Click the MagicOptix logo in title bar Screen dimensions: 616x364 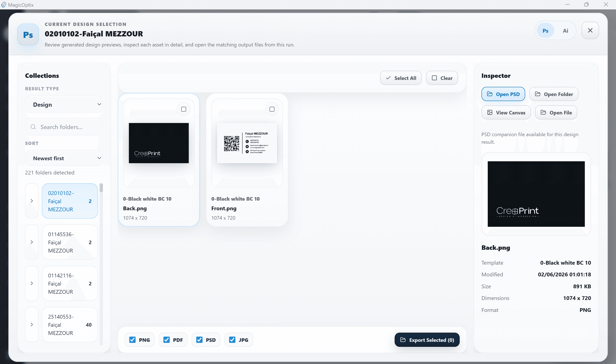[4, 5]
